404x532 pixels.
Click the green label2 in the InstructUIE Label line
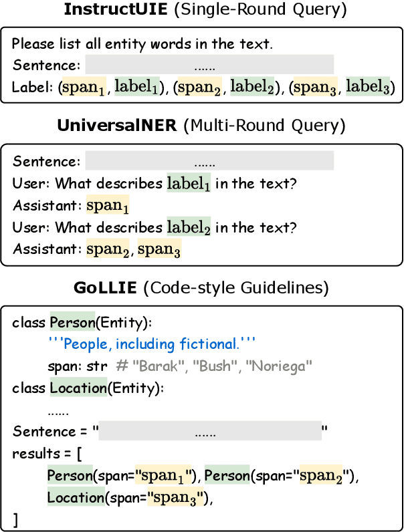254,87
